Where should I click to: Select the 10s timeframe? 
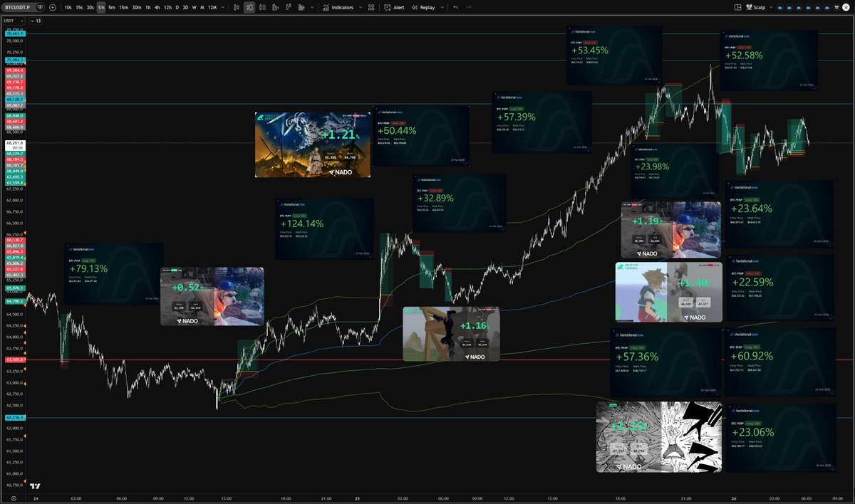point(68,7)
